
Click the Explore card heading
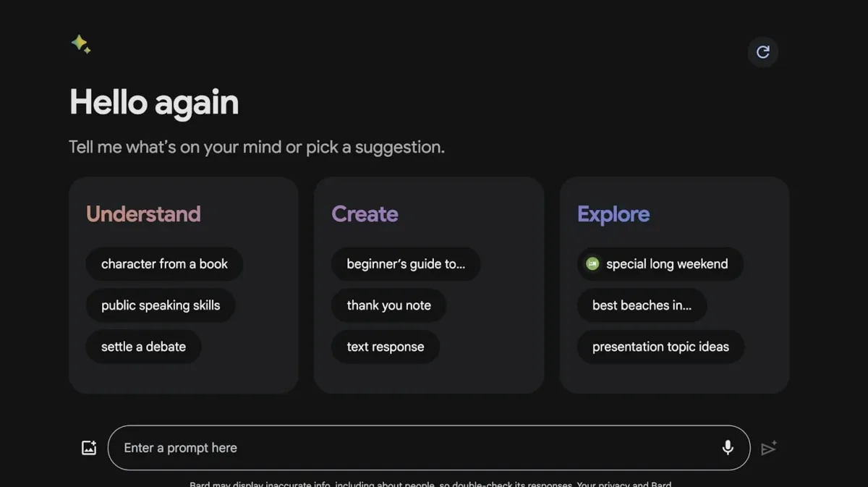coord(613,214)
